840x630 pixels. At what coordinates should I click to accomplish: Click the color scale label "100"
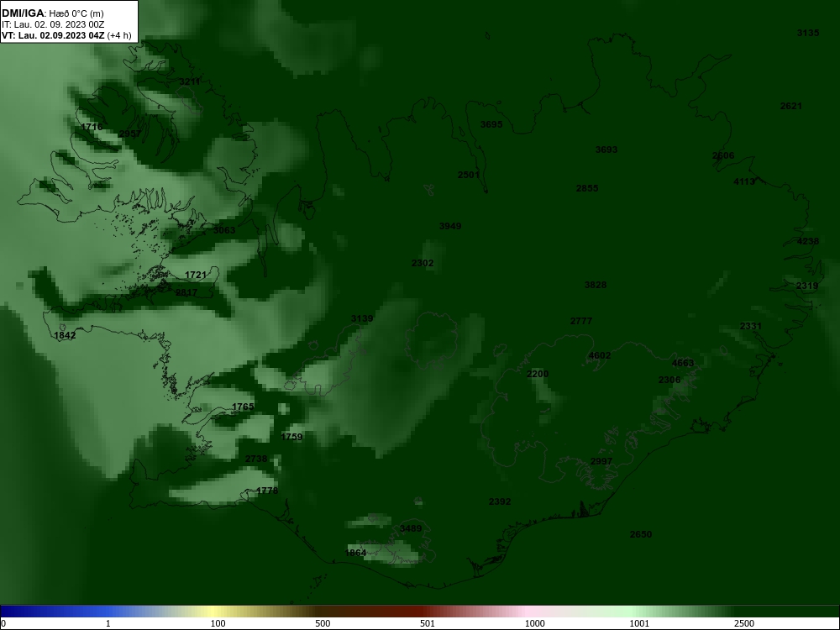pyautogui.click(x=218, y=623)
